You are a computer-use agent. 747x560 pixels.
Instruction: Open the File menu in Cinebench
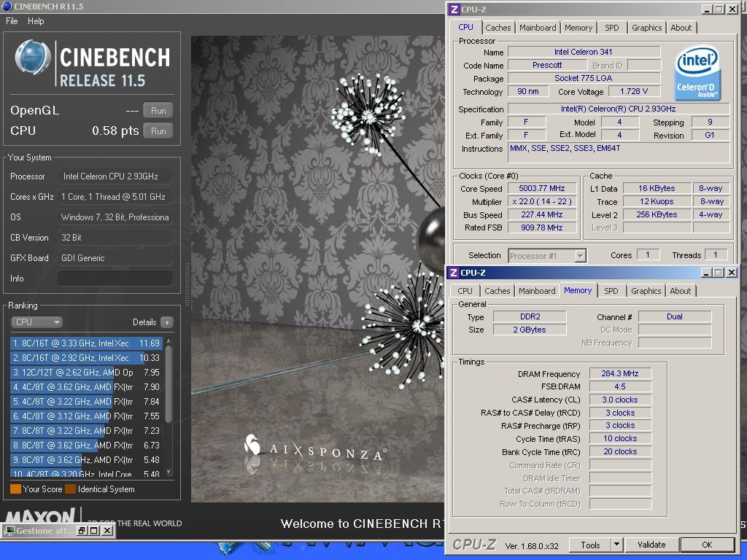pos(12,21)
